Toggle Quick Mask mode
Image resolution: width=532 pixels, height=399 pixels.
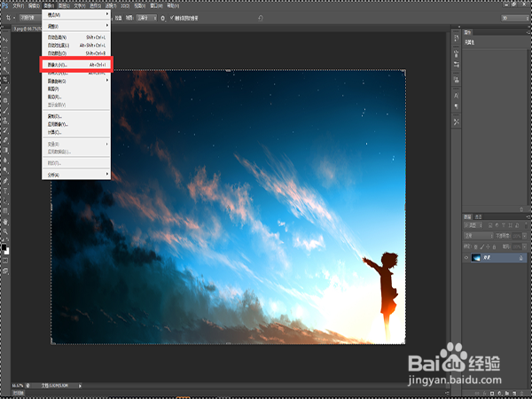pos(5,261)
